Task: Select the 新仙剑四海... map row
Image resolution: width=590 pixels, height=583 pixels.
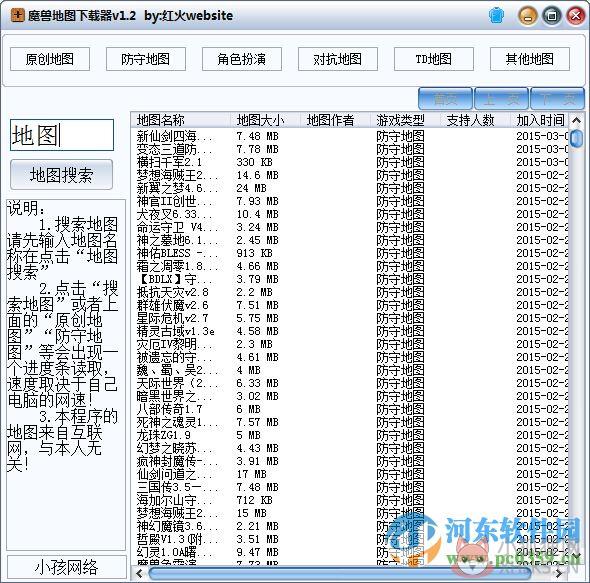Action: [350, 136]
